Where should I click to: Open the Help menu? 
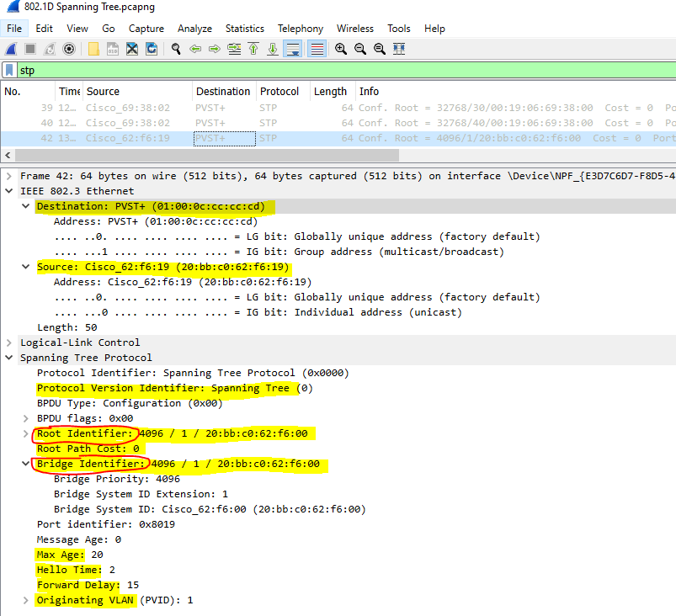[x=434, y=29]
